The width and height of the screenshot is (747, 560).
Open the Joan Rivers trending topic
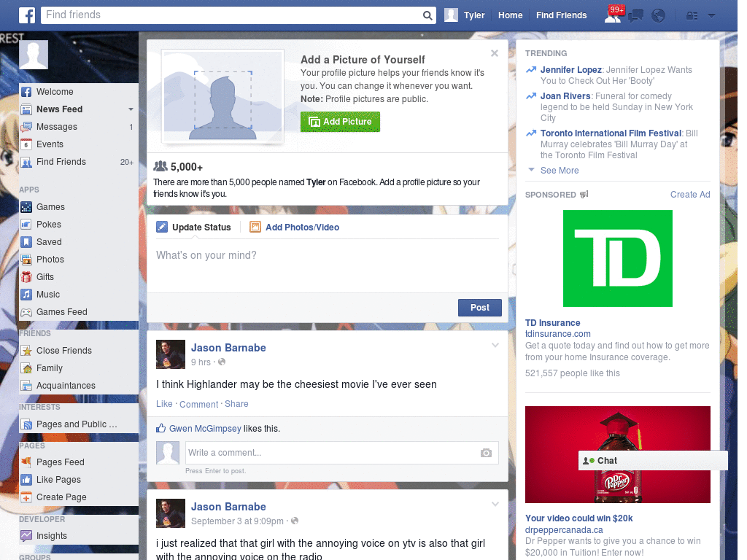click(565, 96)
